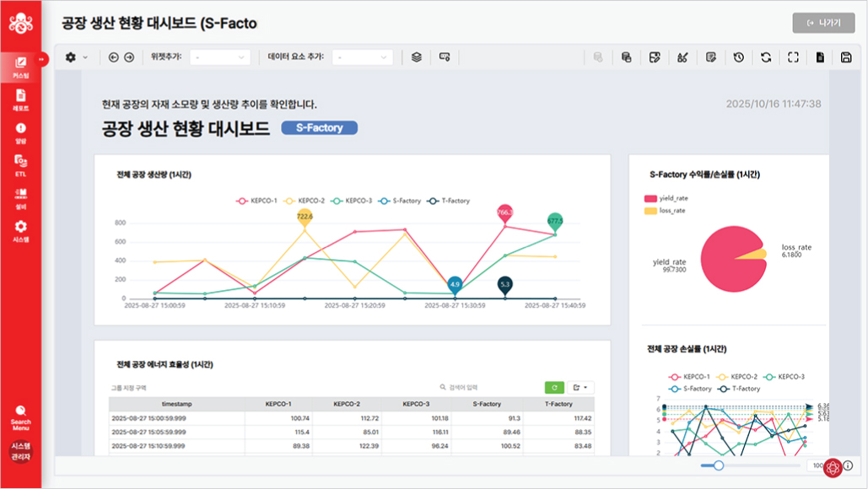Open the toolbar gear settings dropdown
Screen dimensions: 868x489
point(77,57)
